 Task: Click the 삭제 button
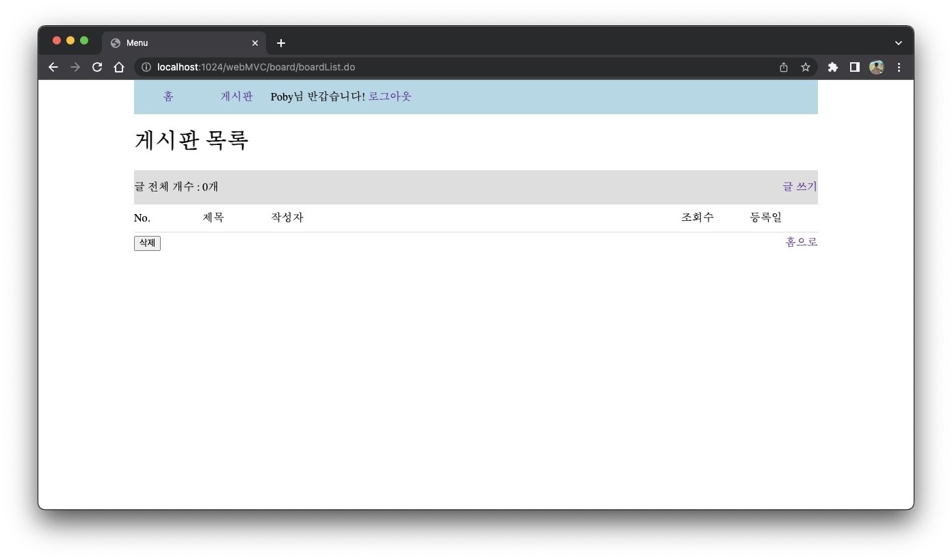[147, 243]
